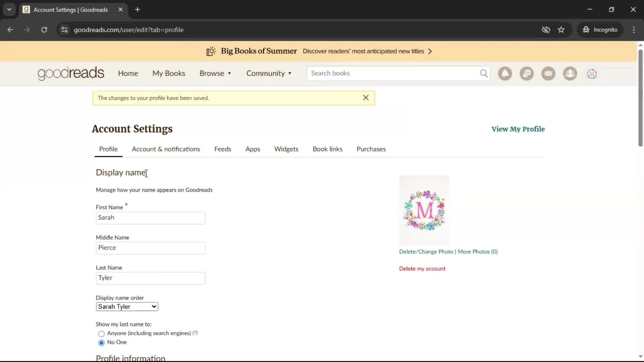Click the third-party cookies blocked eye icon

(546, 30)
